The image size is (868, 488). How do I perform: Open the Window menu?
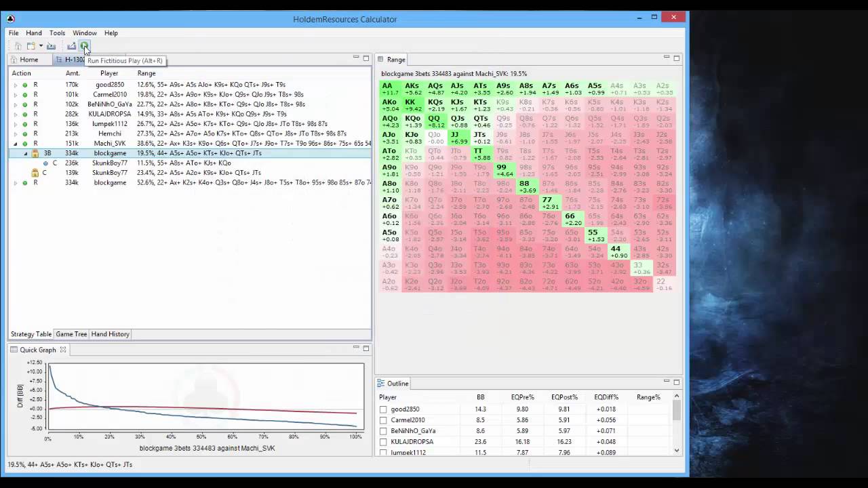(x=85, y=33)
